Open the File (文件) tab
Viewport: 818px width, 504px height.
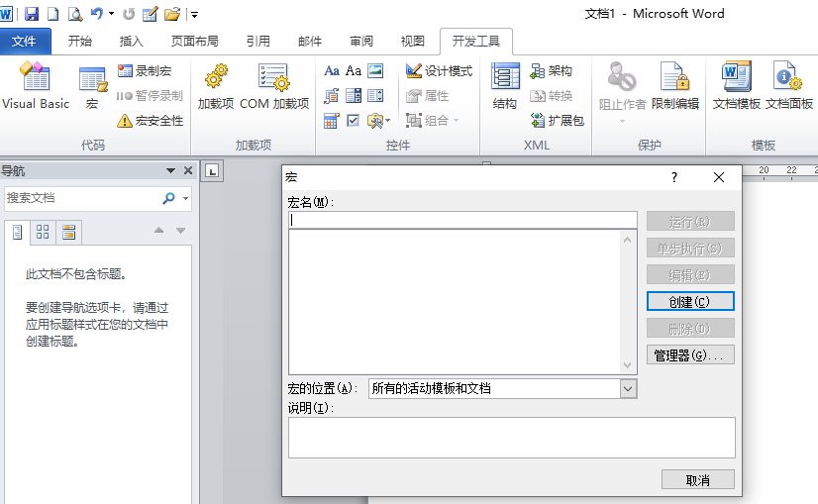(x=25, y=42)
